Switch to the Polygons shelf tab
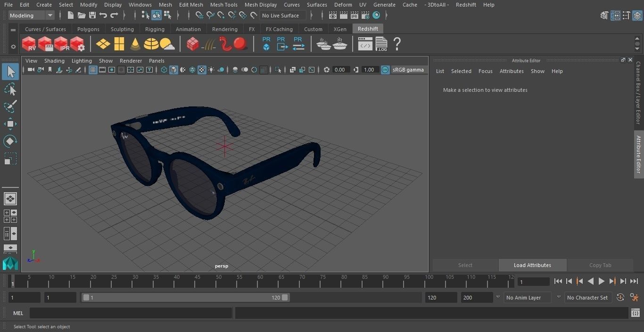This screenshot has width=644, height=332. coord(88,29)
